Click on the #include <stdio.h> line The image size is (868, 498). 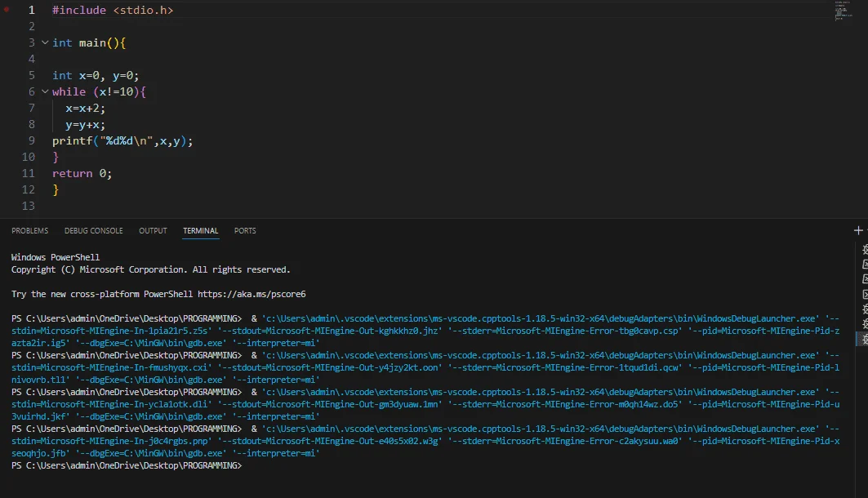click(113, 10)
